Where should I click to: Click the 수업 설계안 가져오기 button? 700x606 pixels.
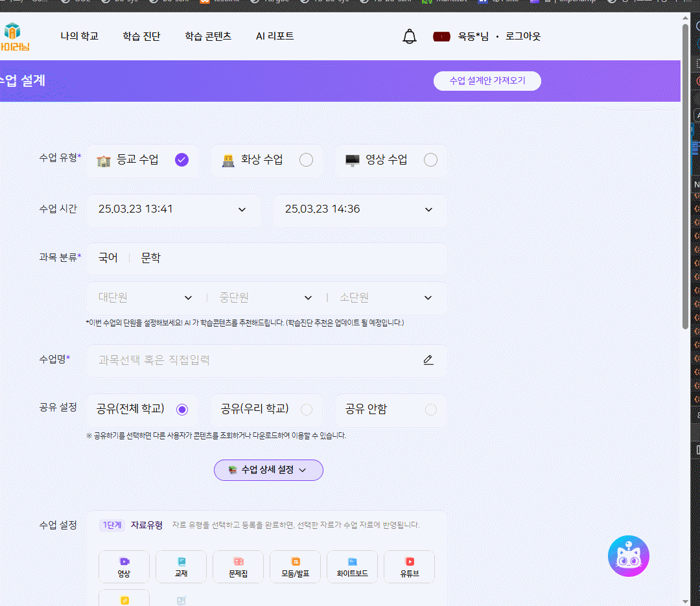[487, 81]
